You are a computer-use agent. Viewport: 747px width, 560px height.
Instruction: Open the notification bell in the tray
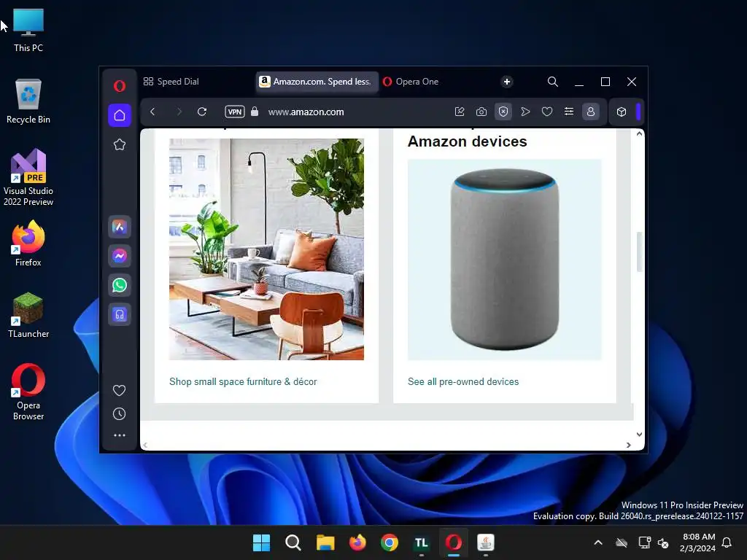(x=727, y=542)
